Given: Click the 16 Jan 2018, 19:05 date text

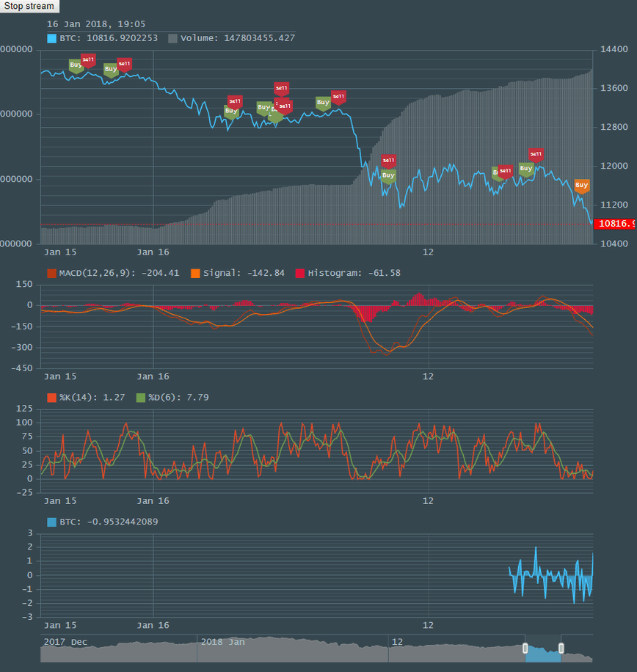Looking at the screenshot, I should (x=96, y=24).
